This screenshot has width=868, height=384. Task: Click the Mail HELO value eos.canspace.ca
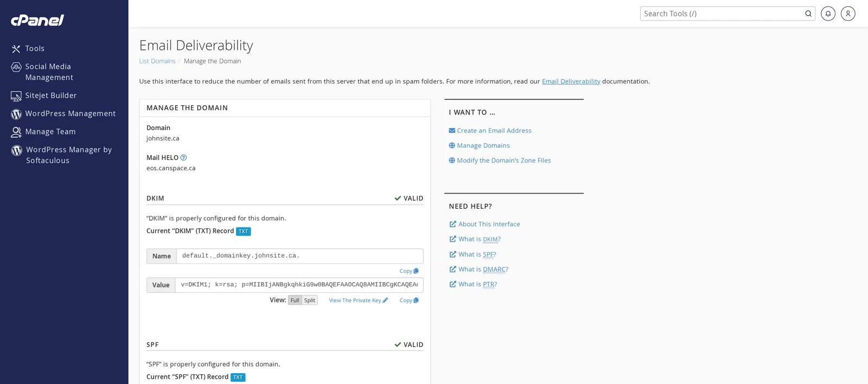(171, 168)
